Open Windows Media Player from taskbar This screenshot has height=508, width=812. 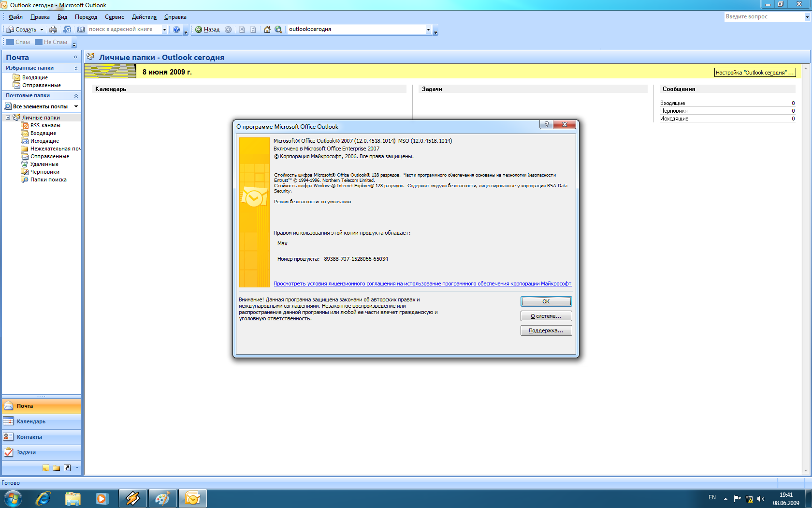102,498
